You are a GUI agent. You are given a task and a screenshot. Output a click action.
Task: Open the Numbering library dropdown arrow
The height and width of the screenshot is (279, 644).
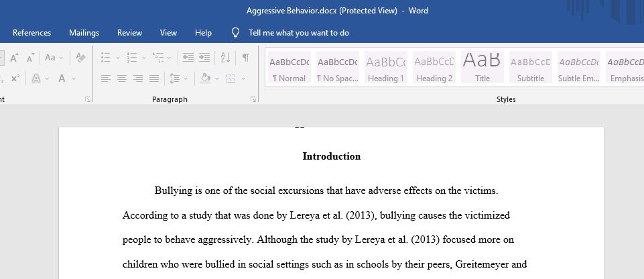(x=144, y=58)
